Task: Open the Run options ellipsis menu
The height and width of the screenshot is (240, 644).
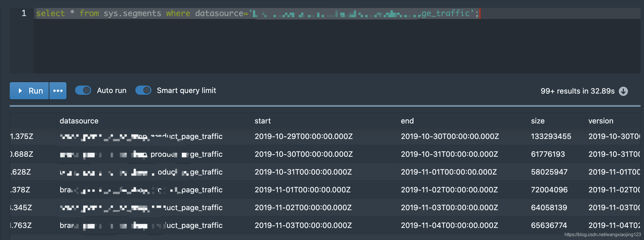Action: (x=58, y=91)
